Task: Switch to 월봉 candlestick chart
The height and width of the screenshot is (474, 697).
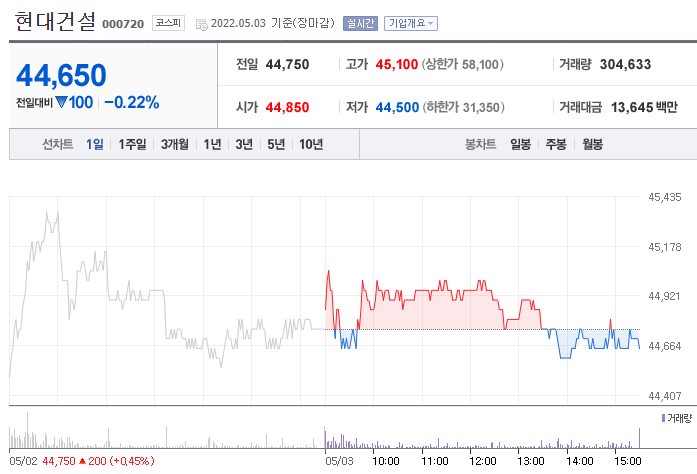Action: click(593, 144)
